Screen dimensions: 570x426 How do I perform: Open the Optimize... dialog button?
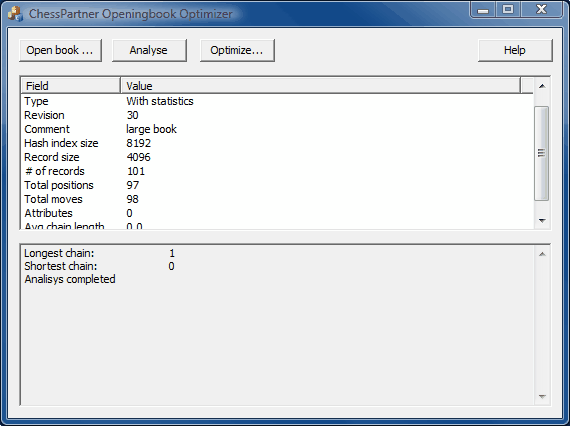[x=237, y=50]
